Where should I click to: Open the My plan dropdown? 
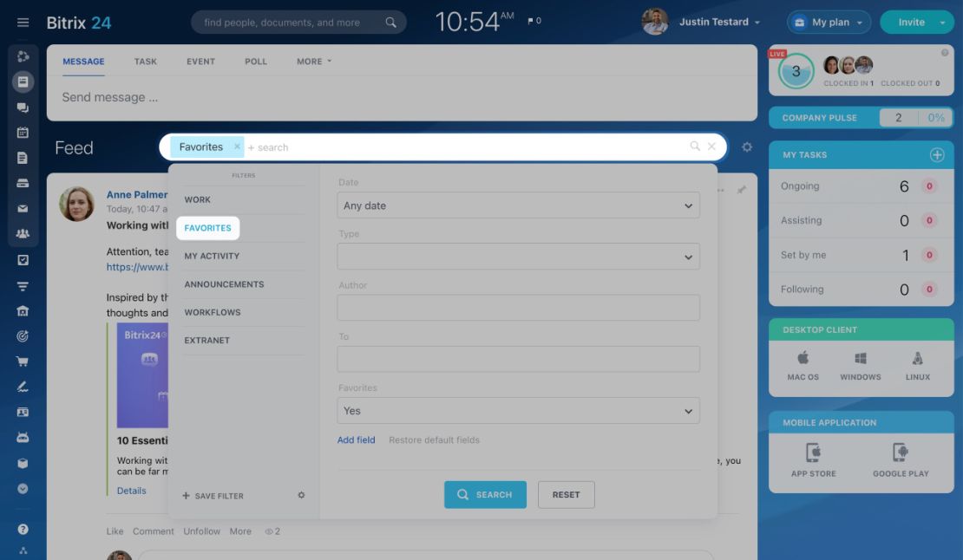[829, 22]
